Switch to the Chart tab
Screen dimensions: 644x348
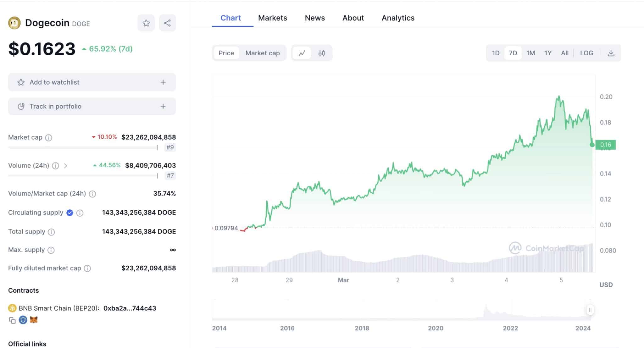click(x=231, y=18)
